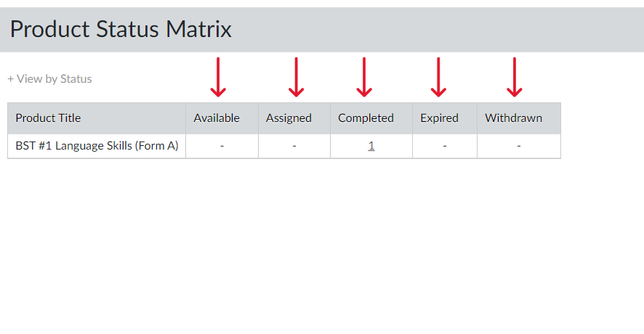Click the Product Title column header
The height and width of the screenshot is (334, 644).
pos(48,118)
